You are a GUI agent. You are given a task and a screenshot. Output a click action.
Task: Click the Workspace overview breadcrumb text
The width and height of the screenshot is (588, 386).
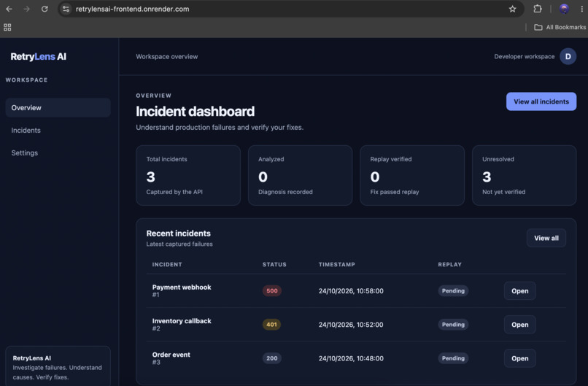(x=167, y=57)
